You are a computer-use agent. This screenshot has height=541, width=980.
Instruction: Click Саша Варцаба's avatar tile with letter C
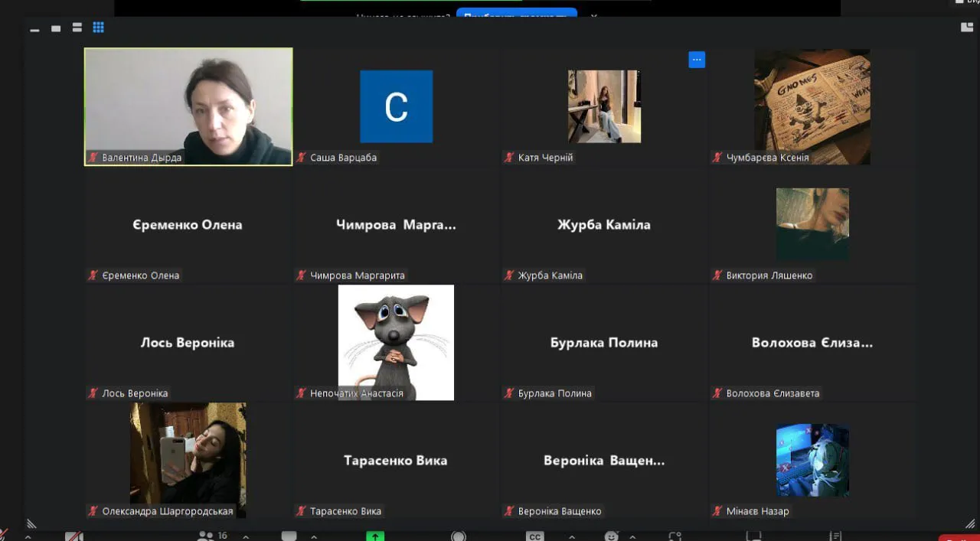[x=396, y=106]
